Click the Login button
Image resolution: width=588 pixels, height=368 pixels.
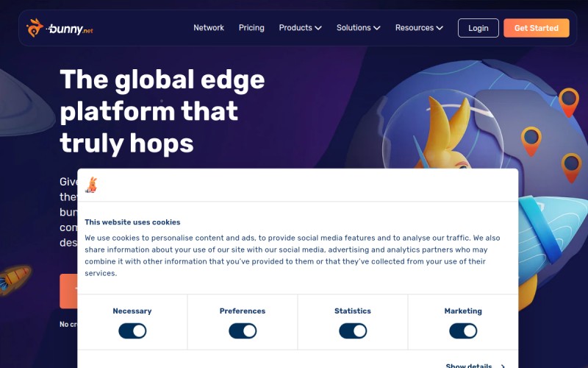click(x=478, y=28)
